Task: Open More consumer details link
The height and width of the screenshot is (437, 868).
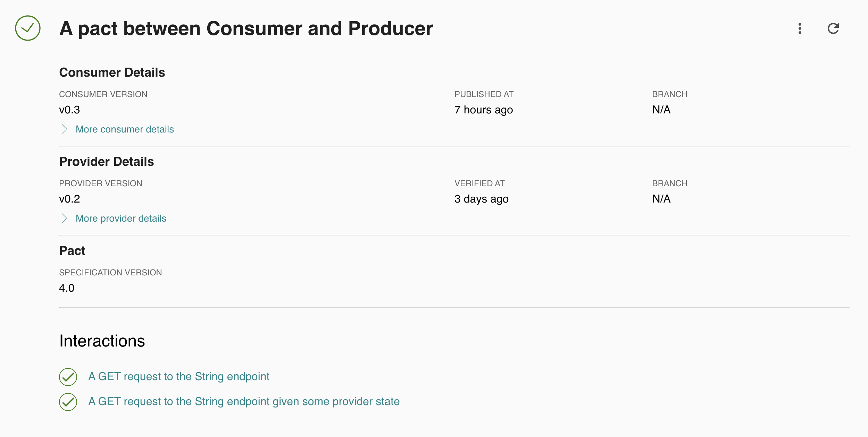Action: pos(125,129)
